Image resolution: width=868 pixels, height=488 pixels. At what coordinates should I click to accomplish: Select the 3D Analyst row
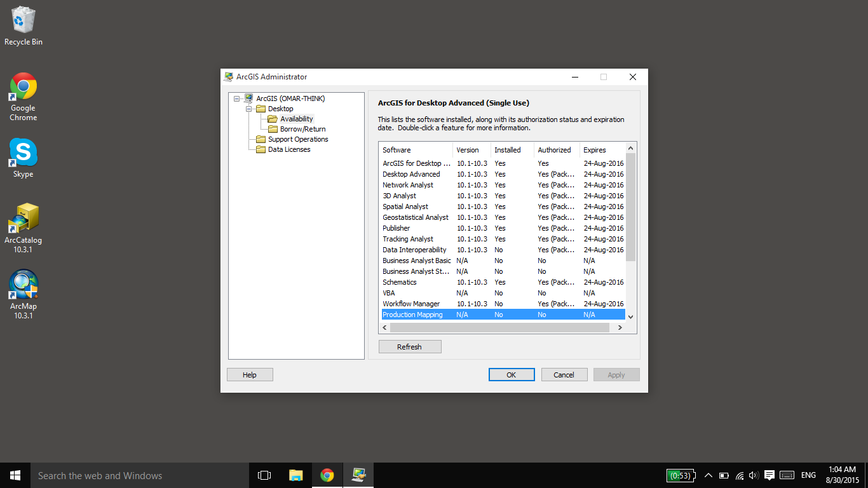point(503,196)
